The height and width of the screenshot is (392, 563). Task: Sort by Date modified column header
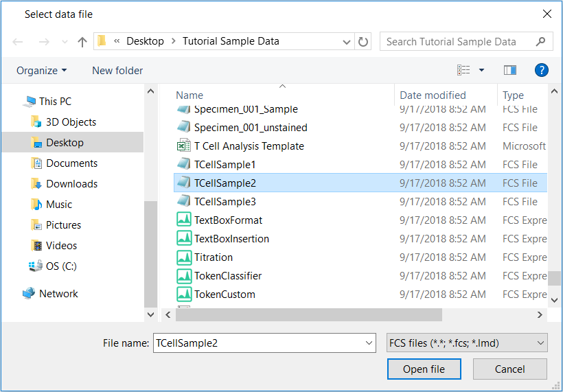tap(433, 95)
